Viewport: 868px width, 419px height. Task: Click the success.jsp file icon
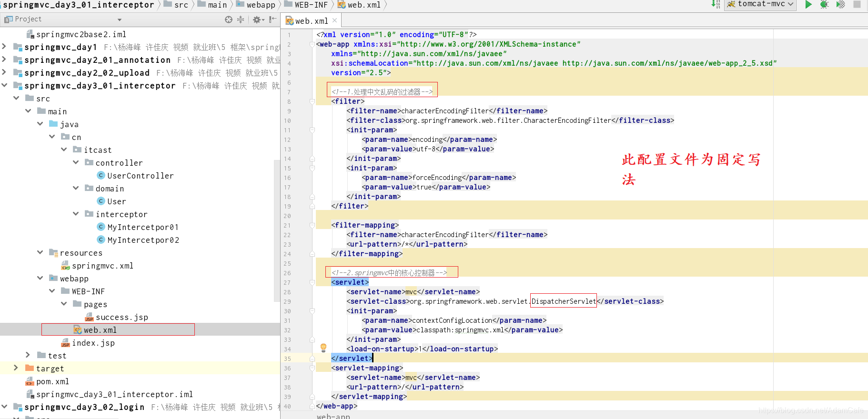[x=89, y=317]
